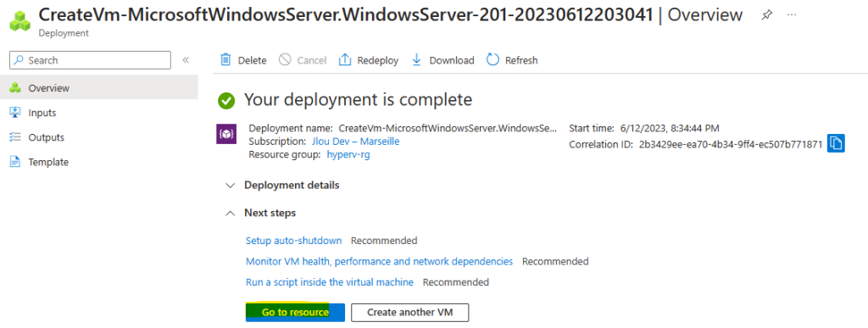Click the sidebar Search field
Viewport: 868px width, 328px height.
pos(90,59)
